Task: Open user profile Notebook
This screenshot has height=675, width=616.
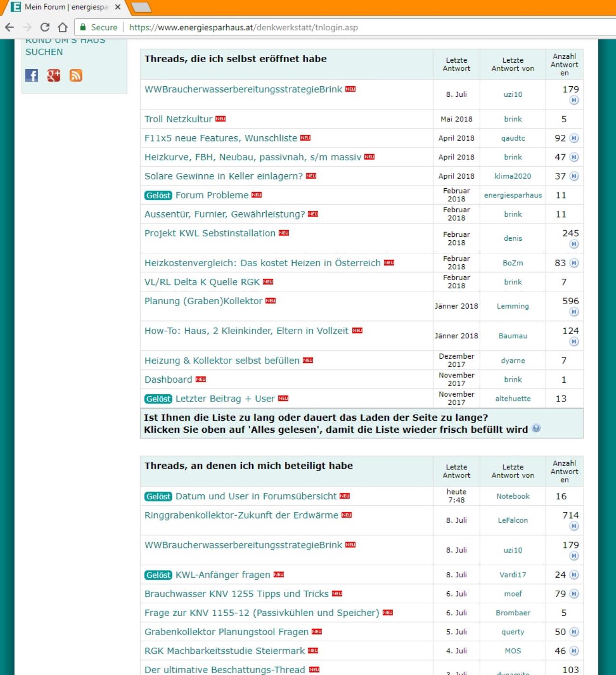Action: pyautogui.click(x=513, y=496)
